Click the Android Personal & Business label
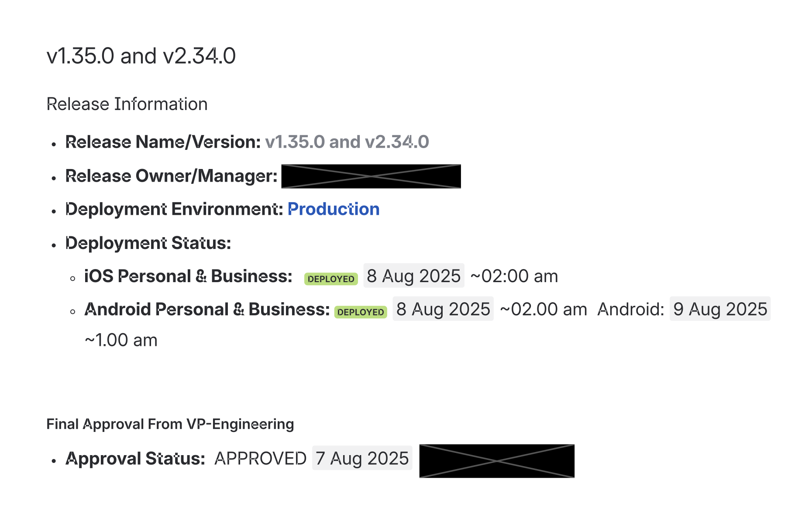This screenshot has height=518, width=812. pos(207,309)
